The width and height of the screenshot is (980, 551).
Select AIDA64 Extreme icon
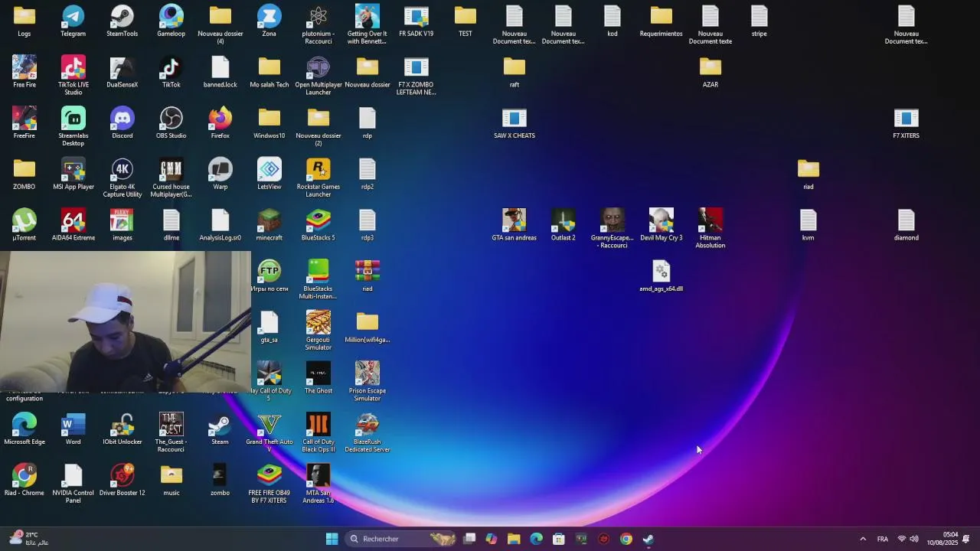(73, 225)
